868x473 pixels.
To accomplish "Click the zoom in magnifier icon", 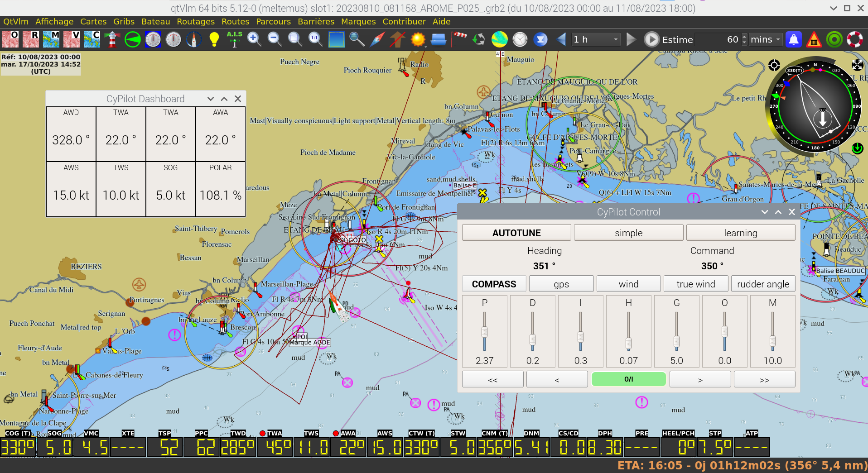I will tap(254, 40).
